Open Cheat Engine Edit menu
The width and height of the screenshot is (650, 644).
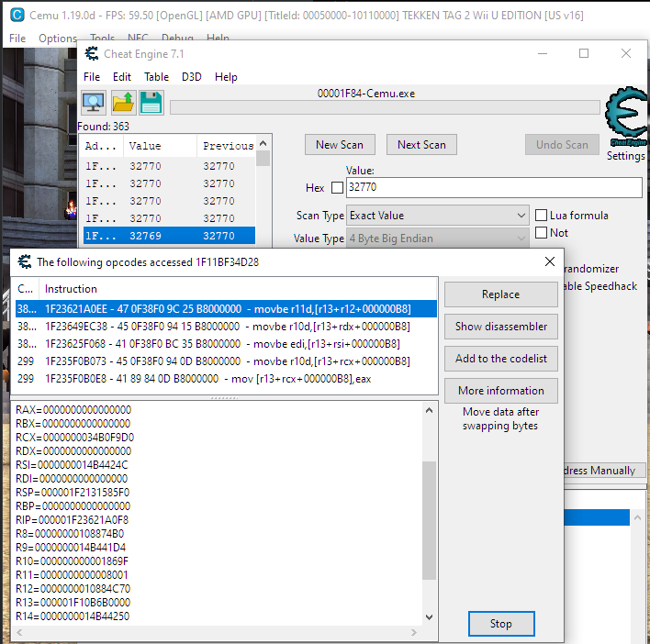coord(121,77)
